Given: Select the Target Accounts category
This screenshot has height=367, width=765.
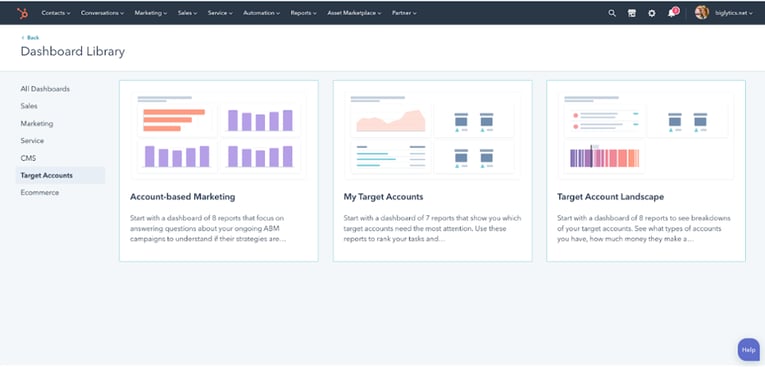Looking at the screenshot, I should pos(60,175).
